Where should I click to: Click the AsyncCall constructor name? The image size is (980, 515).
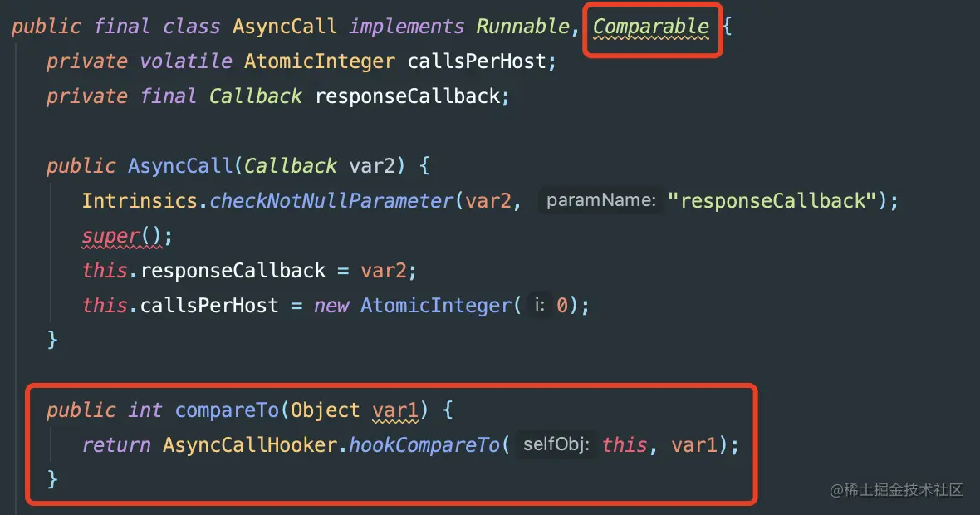tap(180, 166)
